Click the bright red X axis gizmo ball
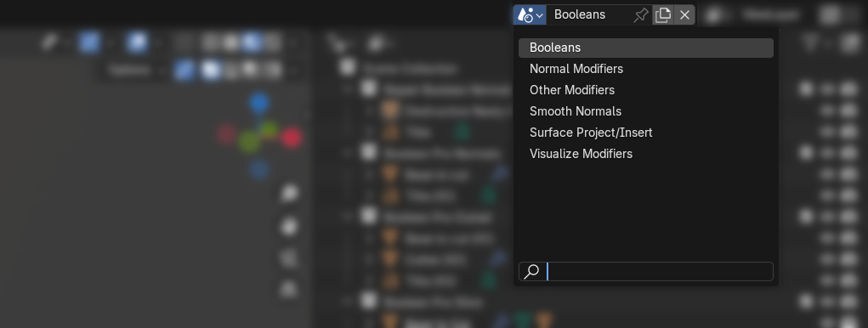Viewport: 868px width, 328px height. pos(292,138)
